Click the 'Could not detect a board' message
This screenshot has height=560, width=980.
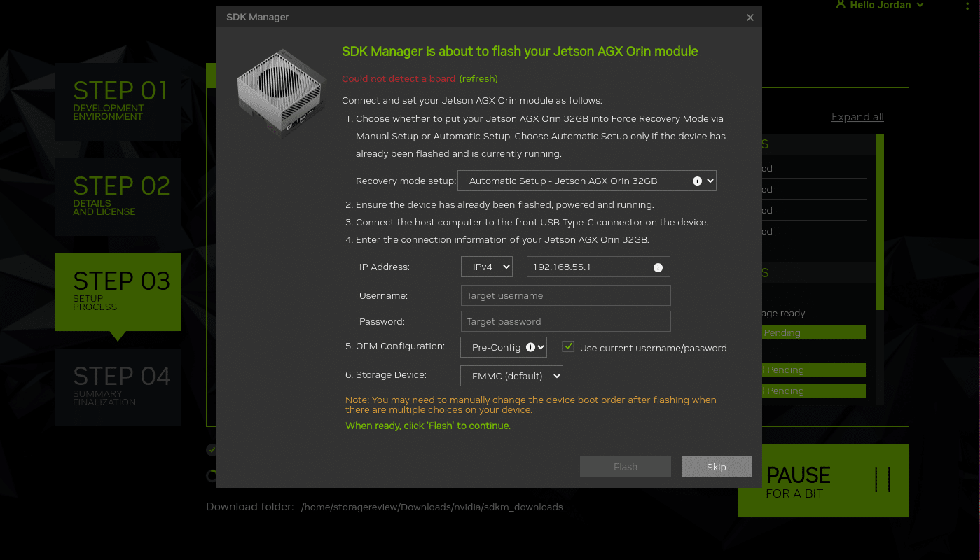pos(399,78)
